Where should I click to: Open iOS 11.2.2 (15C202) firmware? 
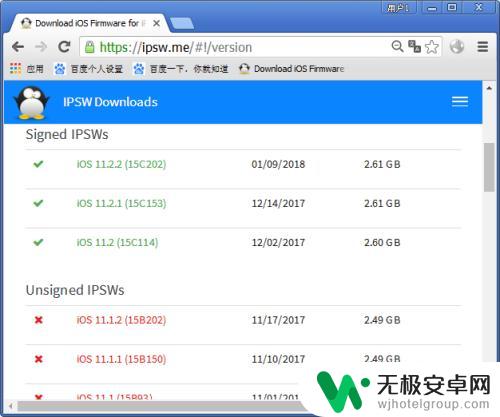point(121,164)
